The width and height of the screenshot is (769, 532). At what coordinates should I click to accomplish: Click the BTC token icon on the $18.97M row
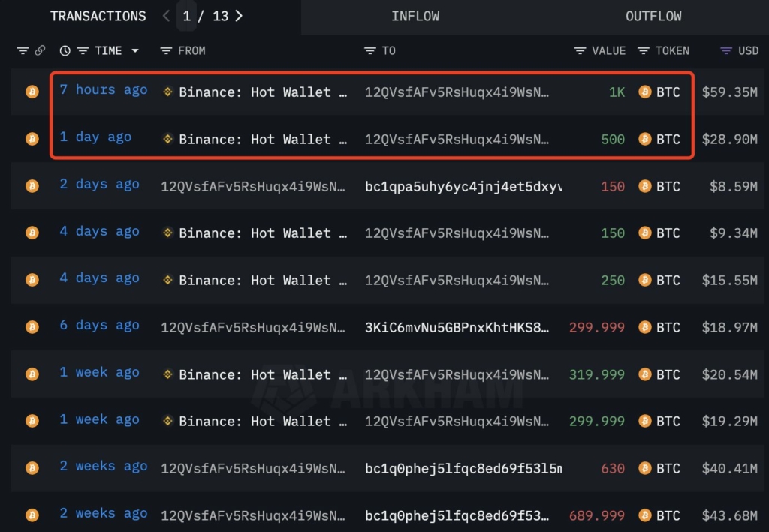click(645, 327)
